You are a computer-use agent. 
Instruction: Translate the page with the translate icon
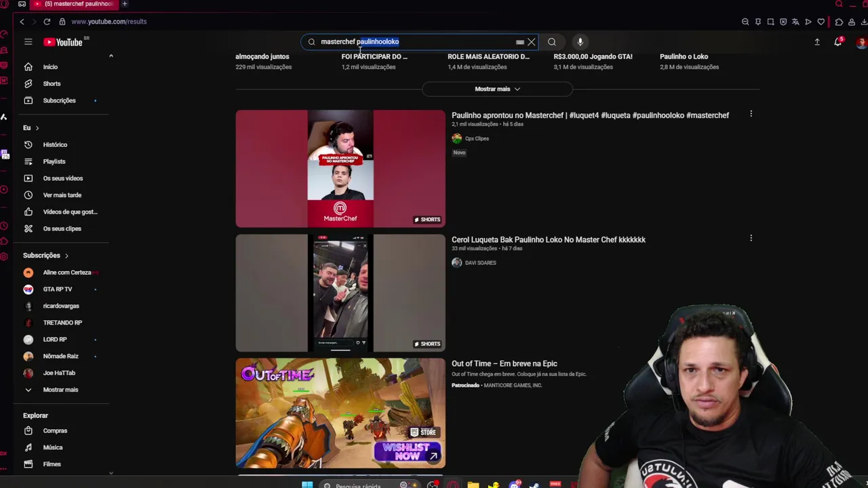tap(795, 22)
